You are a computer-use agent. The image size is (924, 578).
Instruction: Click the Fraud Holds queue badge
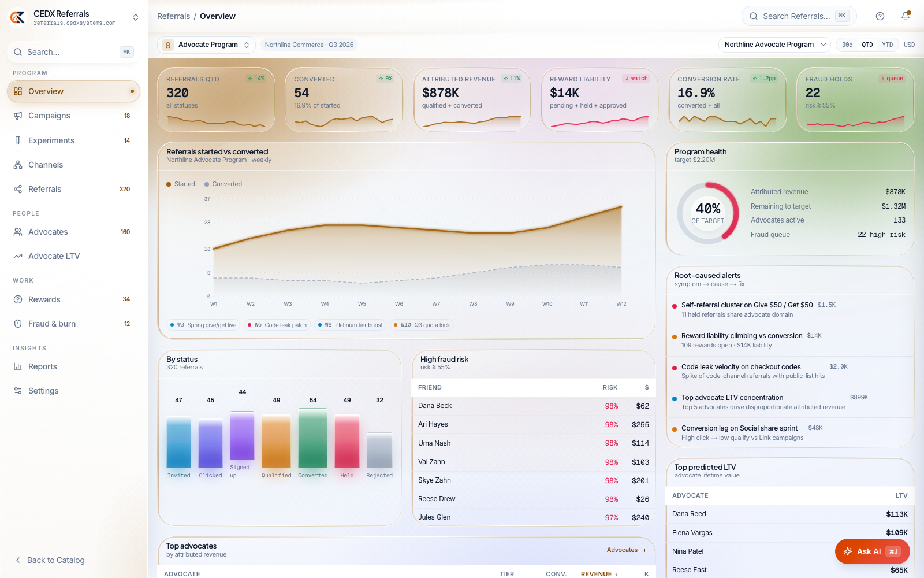[x=892, y=79]
